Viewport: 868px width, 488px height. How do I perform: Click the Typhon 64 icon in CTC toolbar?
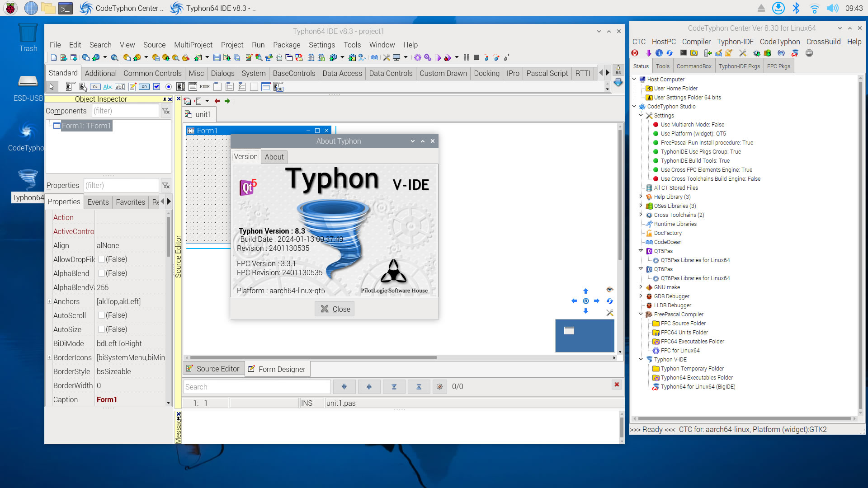coord(795,53)
